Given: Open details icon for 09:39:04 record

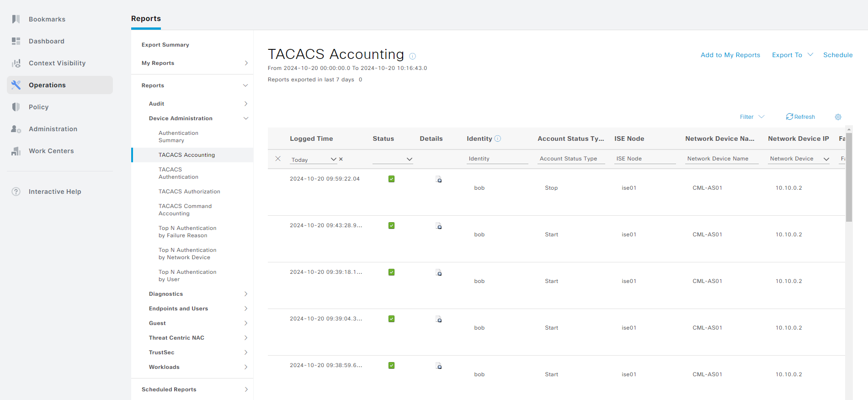Looking at the screenshot, I should click(438, 319).
